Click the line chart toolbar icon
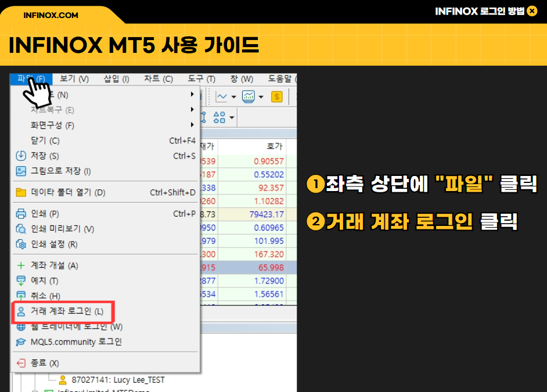547x392 pixels. [221, 96]
